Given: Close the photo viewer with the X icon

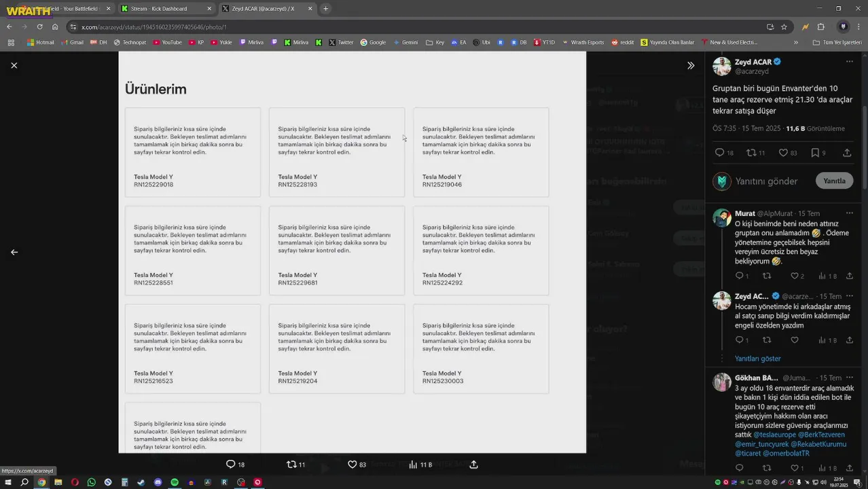Looking at the screenshot, I should tap(14, 65).
